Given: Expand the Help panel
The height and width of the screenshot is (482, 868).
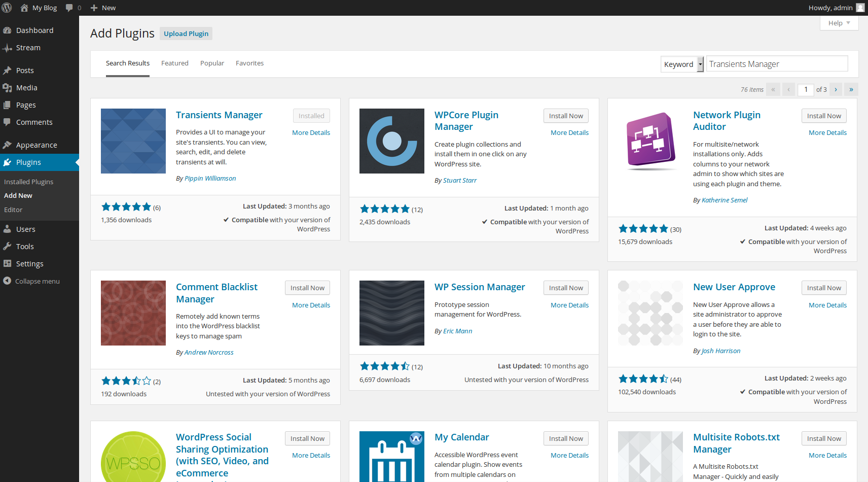Looking at the screenshot, I should coord(839,23).
